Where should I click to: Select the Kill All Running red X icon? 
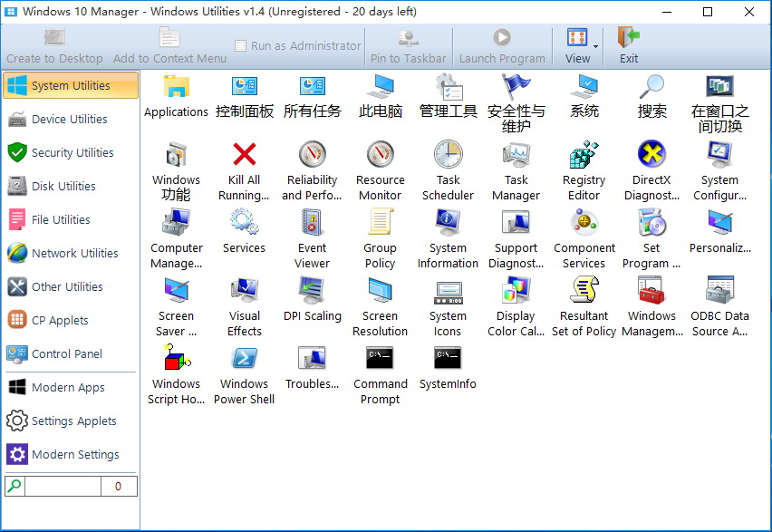pos(245,154)
